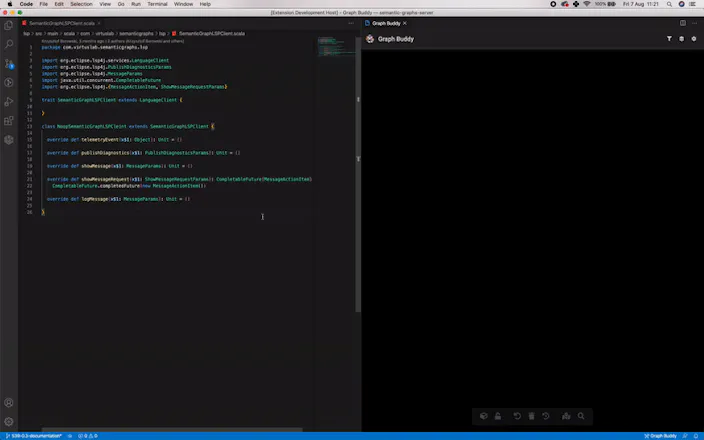Click the 'scala' breadcrumb segment
This screenshot has height=440, width=704.
pos(69,34)
